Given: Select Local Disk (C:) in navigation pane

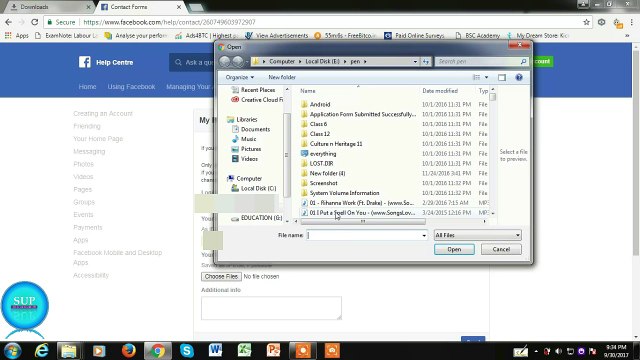Looking at the screenshot, I should tap(258, 189).
